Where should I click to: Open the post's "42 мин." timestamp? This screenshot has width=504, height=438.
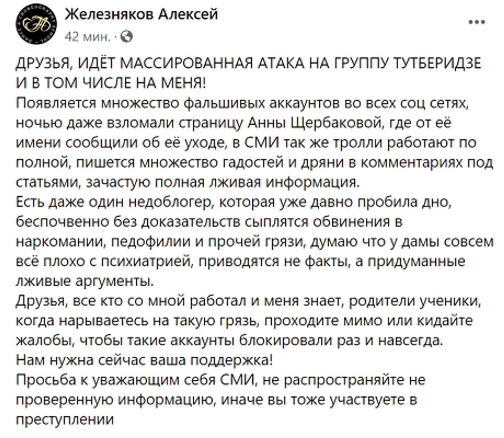[88, 36]
